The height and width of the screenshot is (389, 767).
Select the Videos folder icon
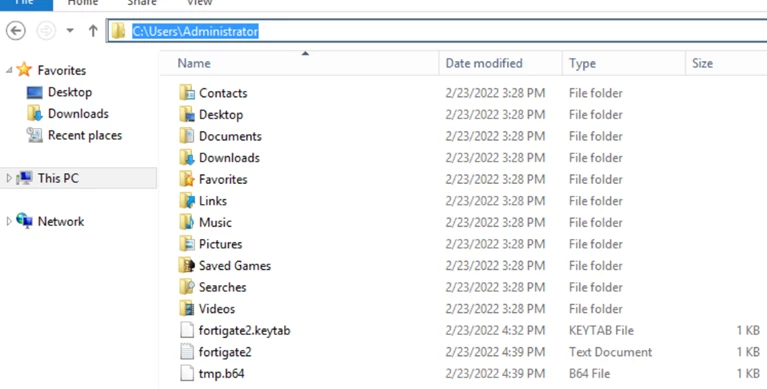187,308
